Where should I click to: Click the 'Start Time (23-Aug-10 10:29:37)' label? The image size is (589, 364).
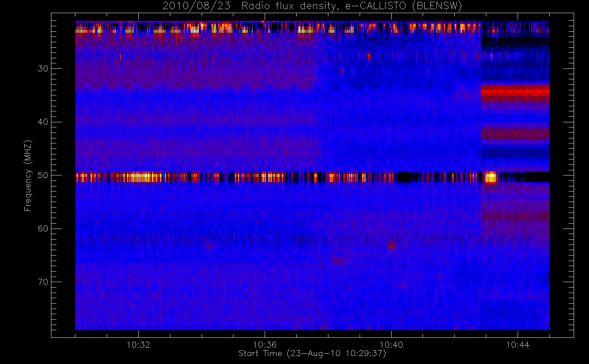tap(312, 353)
